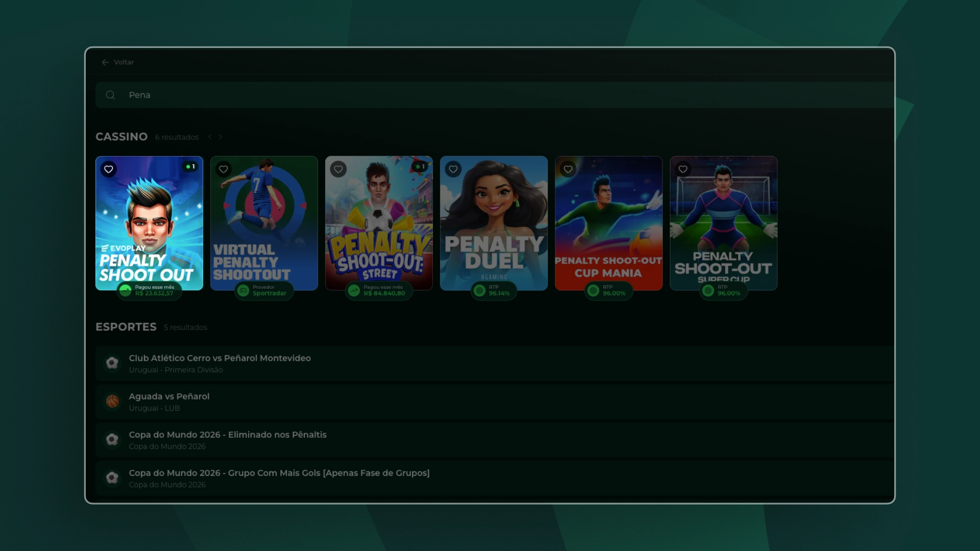Click the RTP 96.14% badge under Penalty Duel
Image resolution: width=980 pixels, height=551 pixels.
point(494,290)
